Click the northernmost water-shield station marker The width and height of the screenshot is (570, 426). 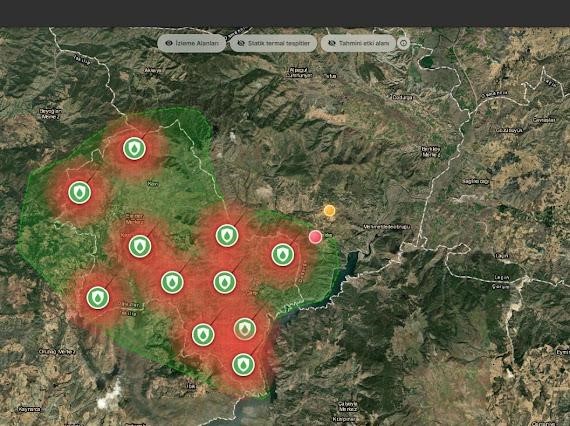tap(135, 148)
